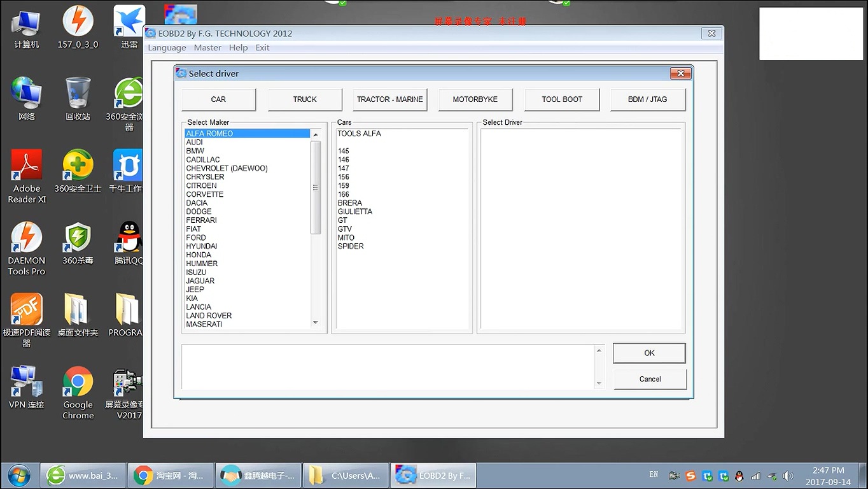Viewport: 868px width, 489px height.
Task: Click the QQ penguin tray icon
Action: tap(739, 476)
